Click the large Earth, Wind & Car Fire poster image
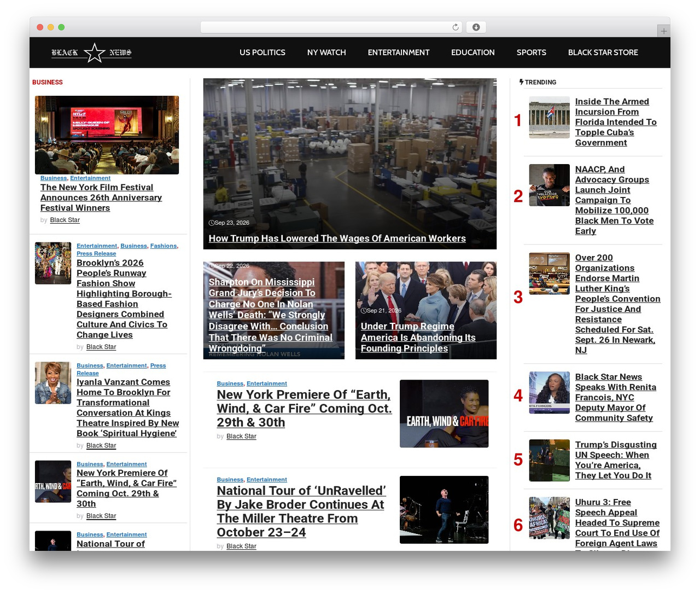The image size is (700, 593). pyautogui.click(x=444, y=414)
